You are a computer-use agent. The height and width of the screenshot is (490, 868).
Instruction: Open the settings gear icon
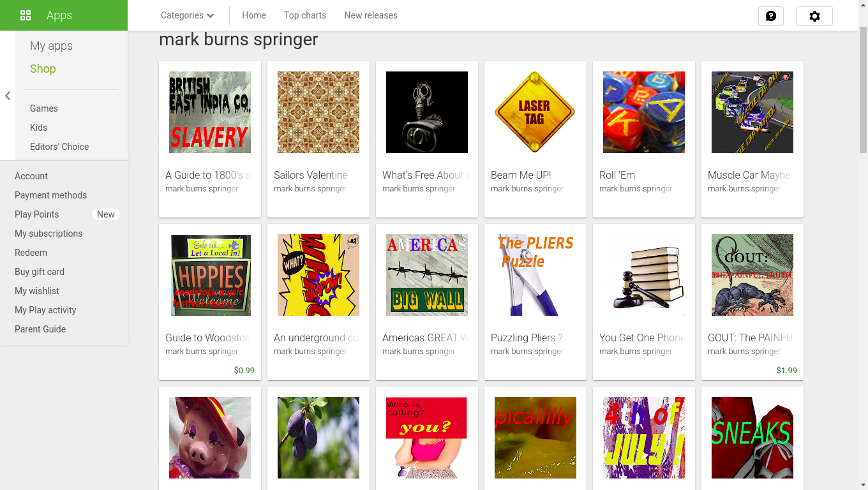click(x=814, y=16)
